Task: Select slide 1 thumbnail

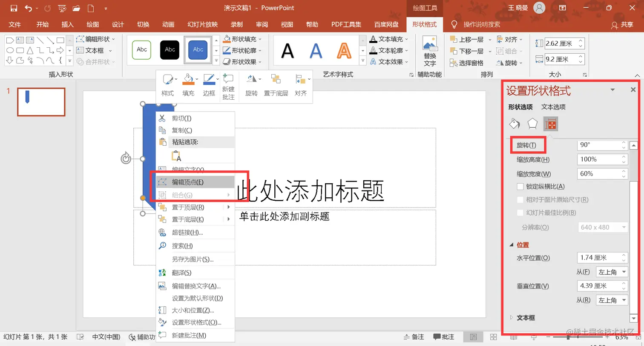Action: coord(41,102)
